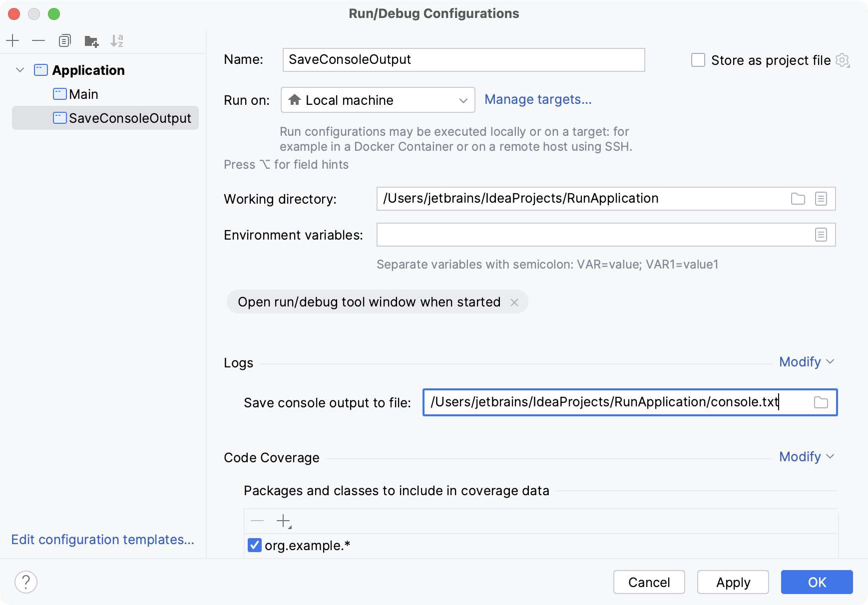The height and width of the screenshot is (605, 868).
Task: Sort configurations alphabetically
Action: point(117,40)
